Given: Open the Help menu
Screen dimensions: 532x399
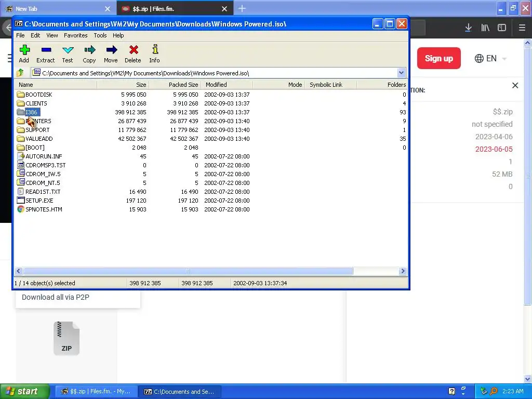Looking at the screenshot, I should 118,35.
